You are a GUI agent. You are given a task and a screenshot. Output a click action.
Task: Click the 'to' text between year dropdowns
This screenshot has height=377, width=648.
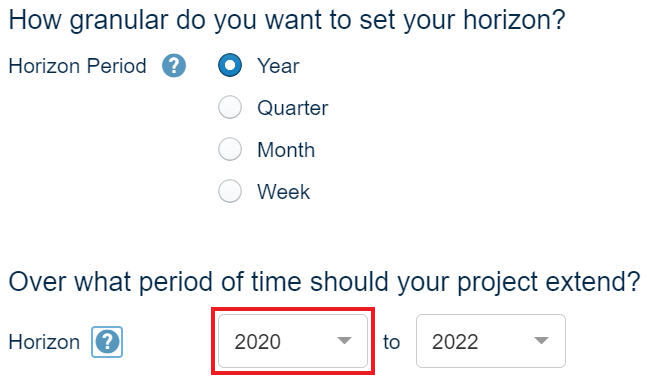pyautogui.click(x=391, y=342)
